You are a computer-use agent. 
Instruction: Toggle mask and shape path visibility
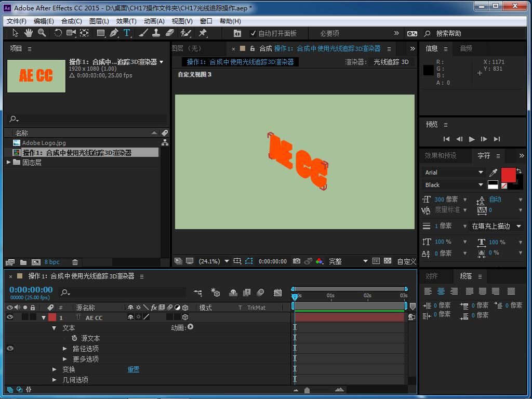coord(249,261)
